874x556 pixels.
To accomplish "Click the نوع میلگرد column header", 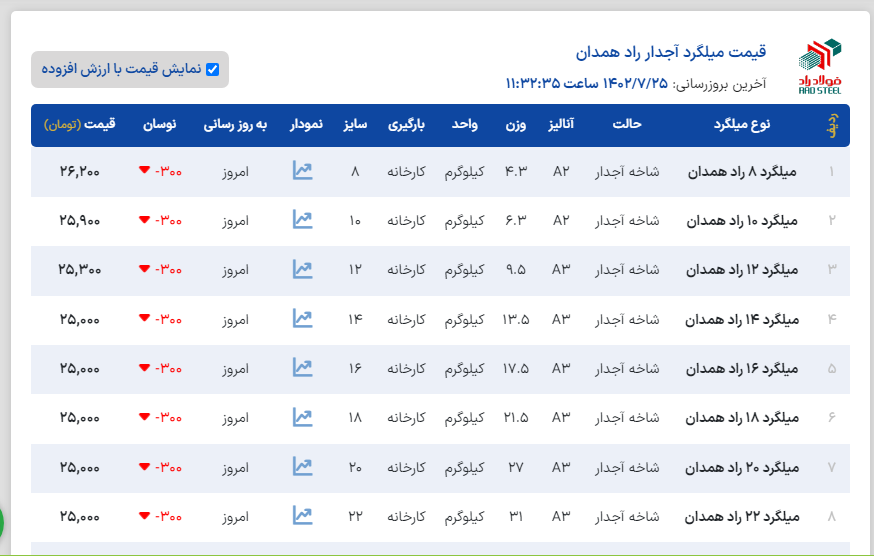I will coord(743,125).
